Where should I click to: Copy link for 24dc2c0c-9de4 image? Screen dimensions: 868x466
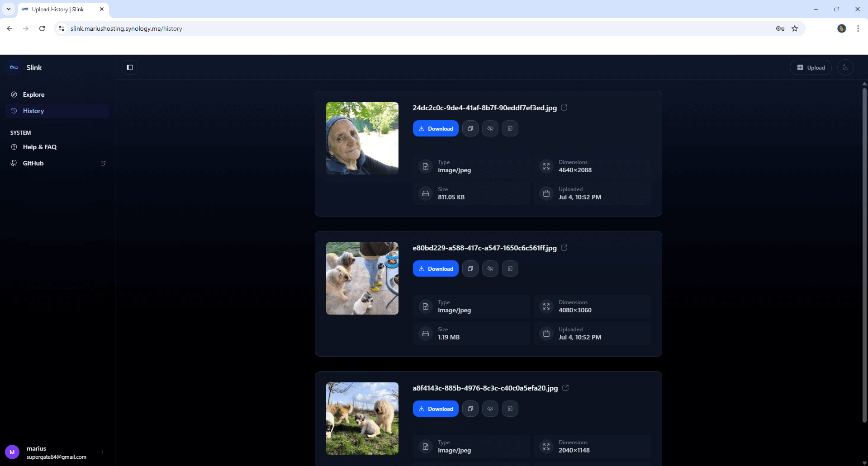470,128
